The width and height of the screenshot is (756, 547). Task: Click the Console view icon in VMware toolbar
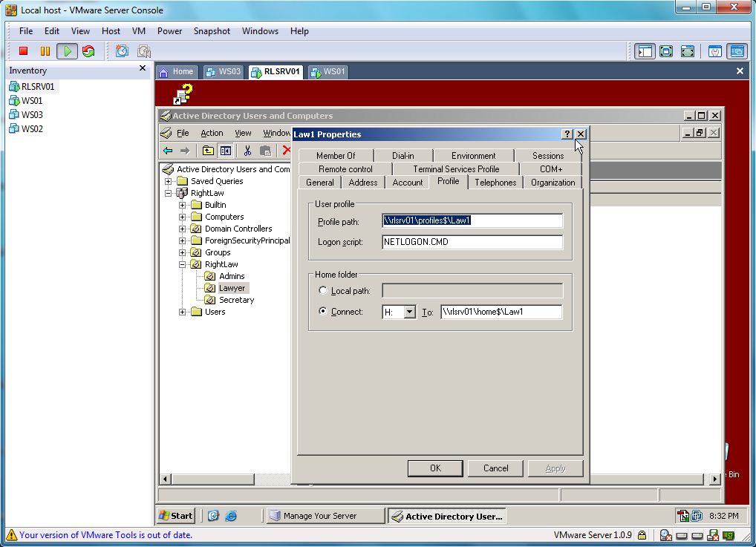[737, 51]
